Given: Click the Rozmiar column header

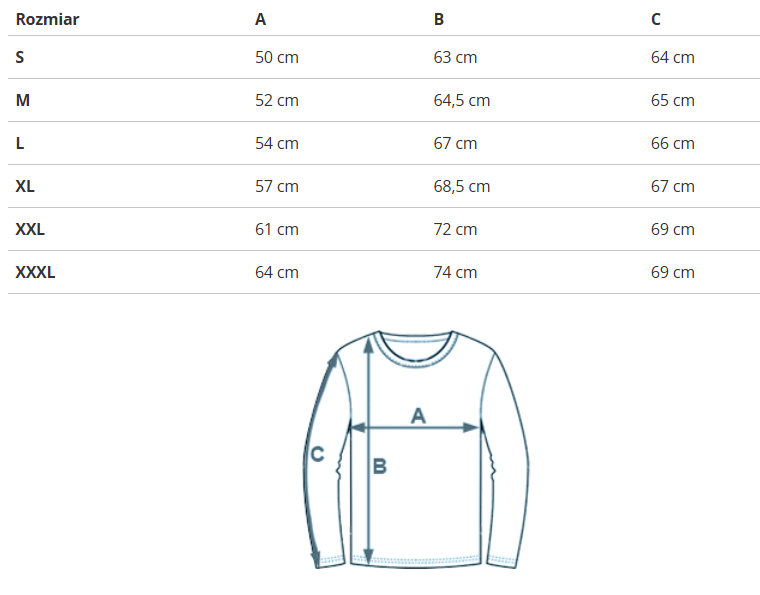Looking at the screenshot, I should pyautogui.click(x=47, y=19).
